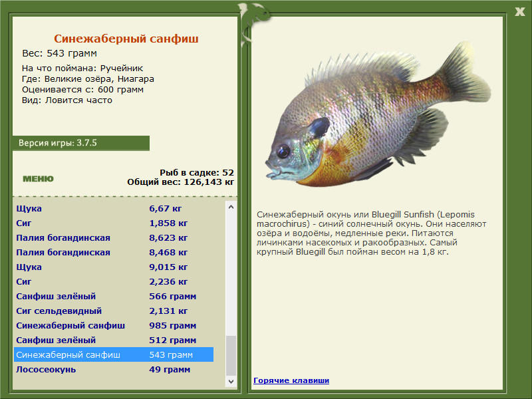Select Палия богандинская 8,623 кг row
The height and width of the screenshot is (399, 532).
pyautogui.click(x=114, y=238)
